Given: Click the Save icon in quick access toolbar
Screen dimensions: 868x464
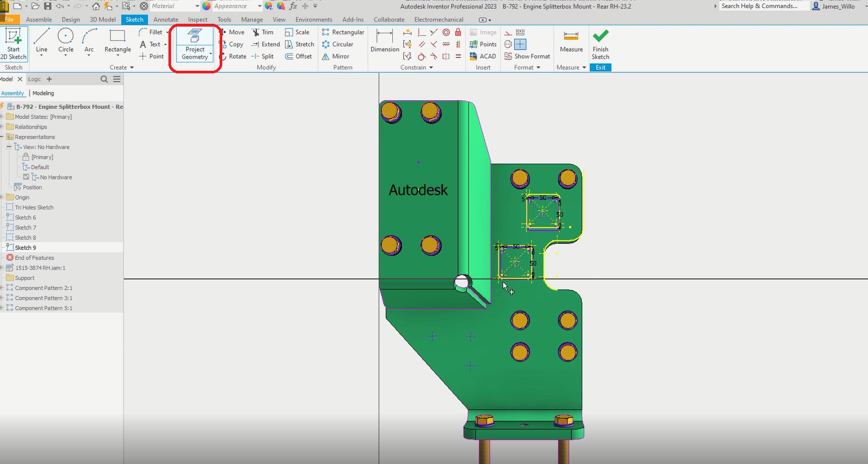Looking at the screenshot, I should pos(48,6).
